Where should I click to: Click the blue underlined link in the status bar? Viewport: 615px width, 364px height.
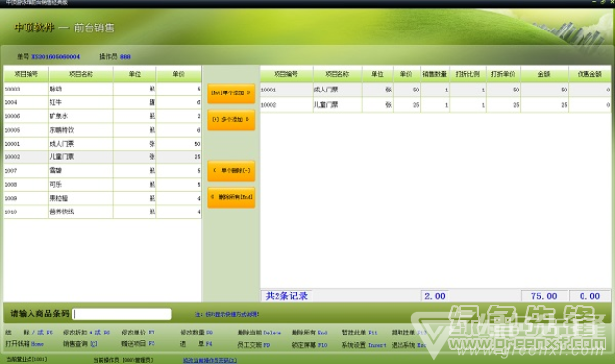pyautogui.click(x=211, y=360)
